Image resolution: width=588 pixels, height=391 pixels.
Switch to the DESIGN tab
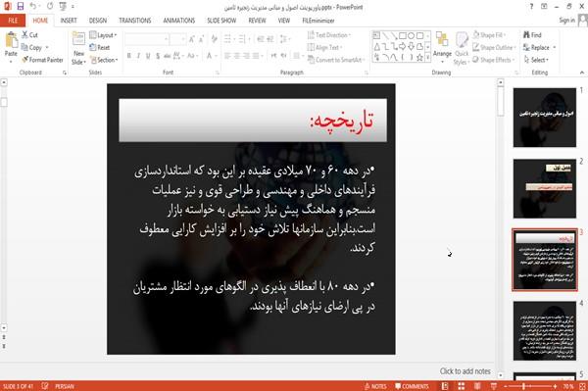[x=98, y=21]
